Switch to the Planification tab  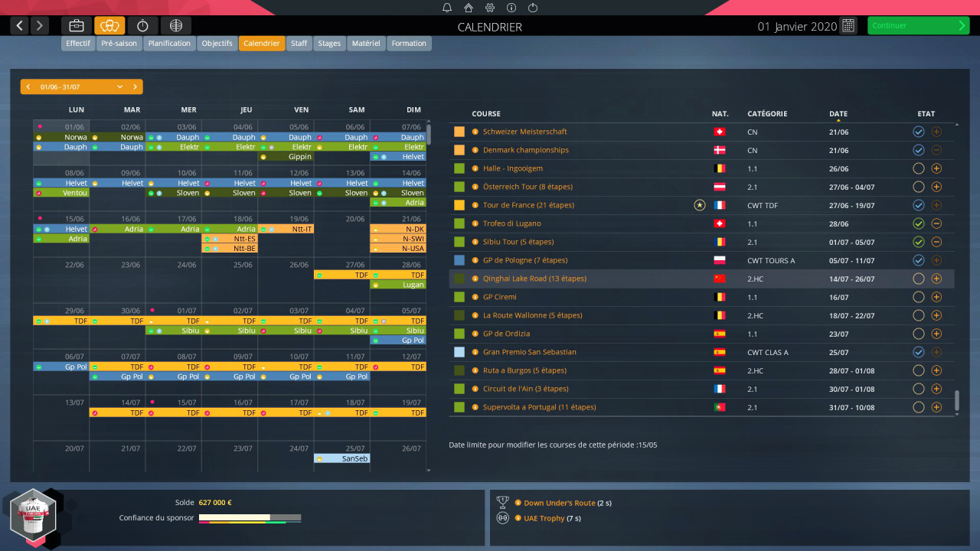pyautogui.click(x=169, y=44)
